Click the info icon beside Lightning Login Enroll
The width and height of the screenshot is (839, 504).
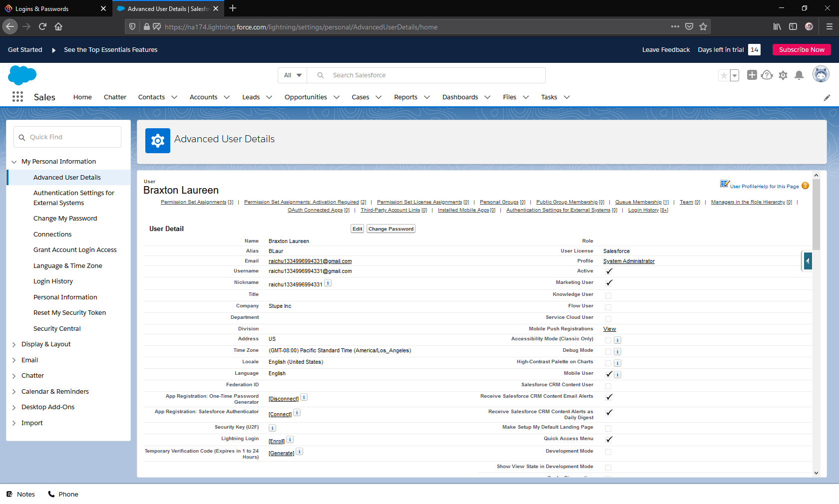tap(290, 440)
